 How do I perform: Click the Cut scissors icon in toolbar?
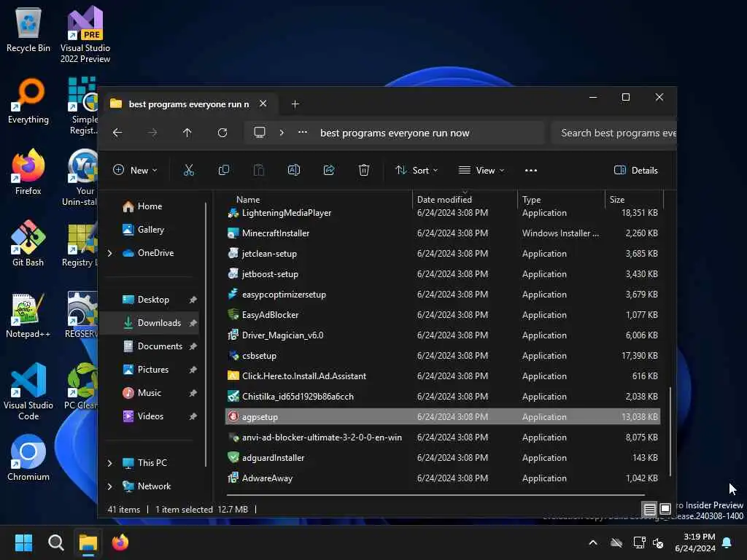tap(189, 170)
